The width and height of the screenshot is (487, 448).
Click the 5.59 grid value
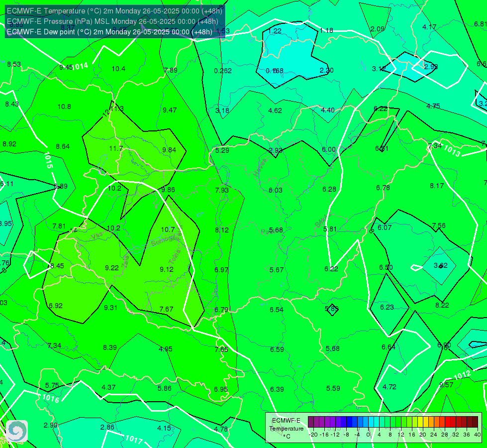pos(333,389)
